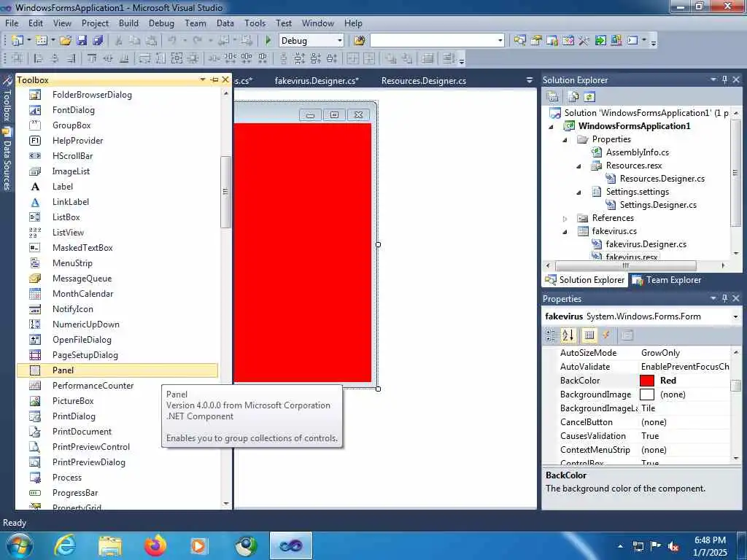Toggle auto-hide pin on Toolbox panel
This screenshot has height=560, width=747.
pyautogui.click(x=214, y=80)
